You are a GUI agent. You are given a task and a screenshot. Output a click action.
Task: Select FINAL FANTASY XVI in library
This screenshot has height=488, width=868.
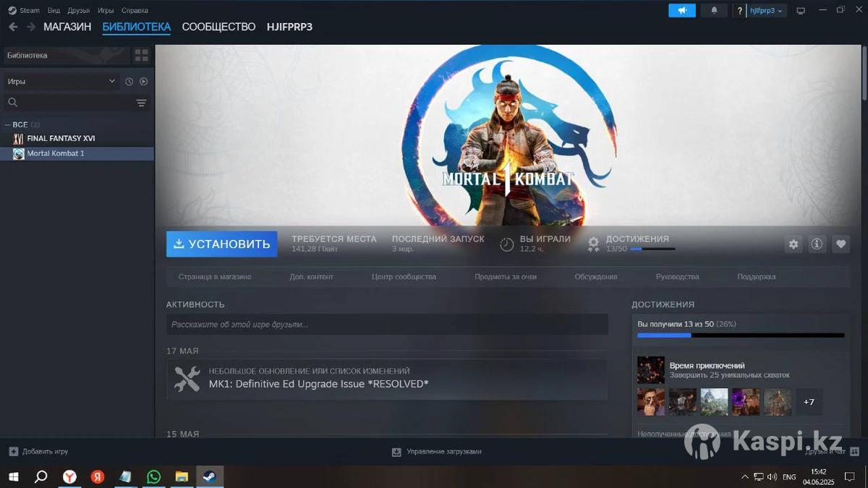[x=61, y=138]
